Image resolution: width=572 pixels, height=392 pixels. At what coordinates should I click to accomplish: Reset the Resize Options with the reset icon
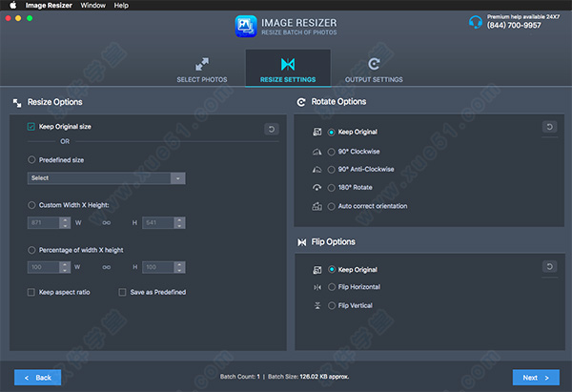point(272,129)
